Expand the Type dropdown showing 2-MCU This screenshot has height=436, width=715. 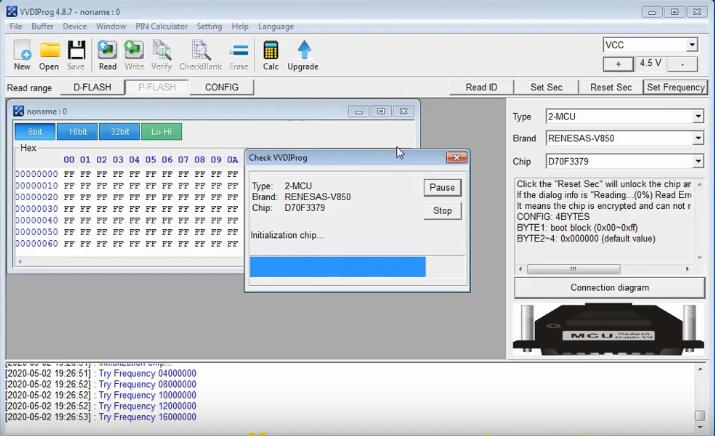click(698, 116)
